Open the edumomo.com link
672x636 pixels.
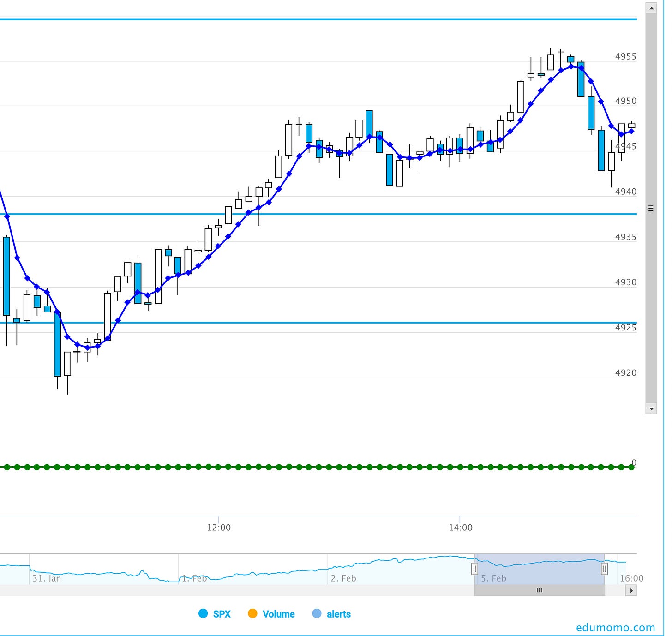coord(615,628)
